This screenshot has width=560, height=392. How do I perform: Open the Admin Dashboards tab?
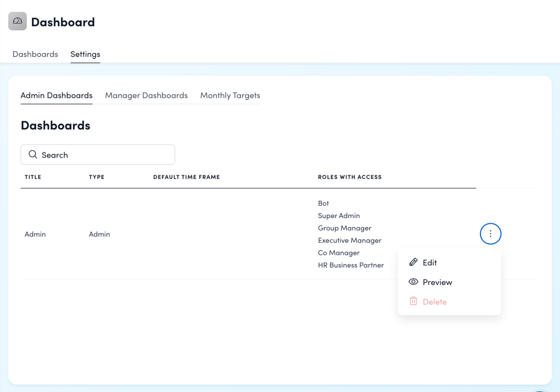pos(56,95)
